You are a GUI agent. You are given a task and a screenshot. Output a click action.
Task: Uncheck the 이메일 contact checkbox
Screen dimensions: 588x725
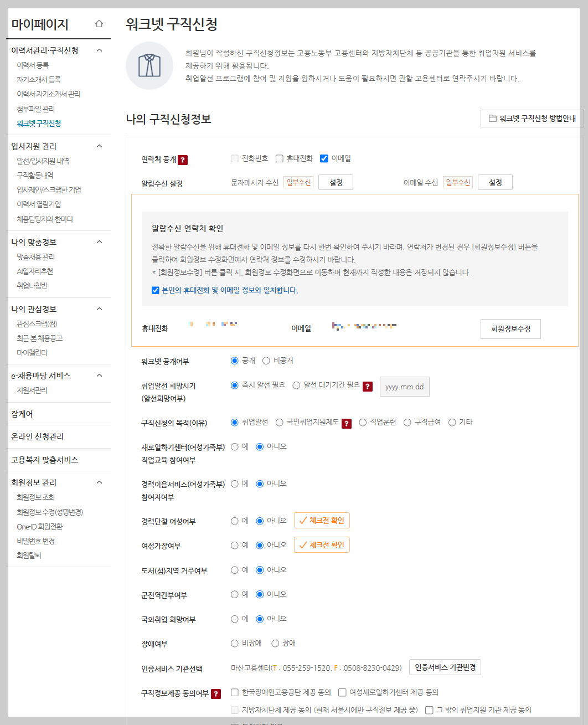point(324,158)
